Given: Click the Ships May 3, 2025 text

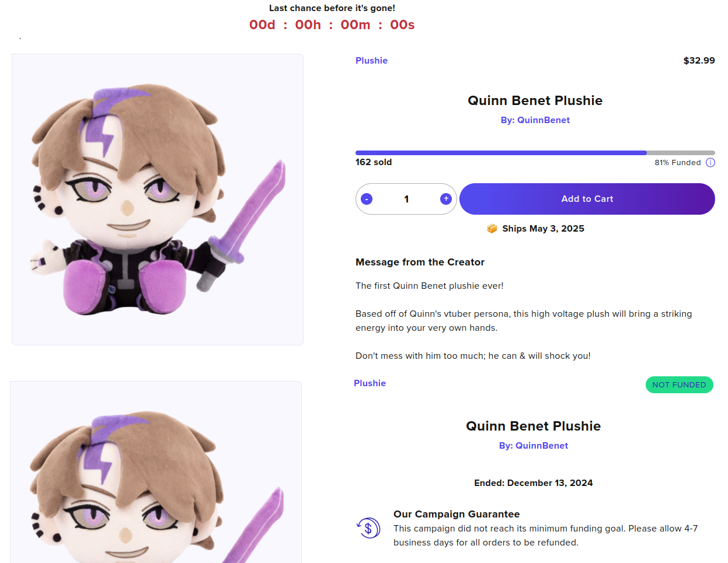Looking at the screenshot, I should tap(543, 229).
